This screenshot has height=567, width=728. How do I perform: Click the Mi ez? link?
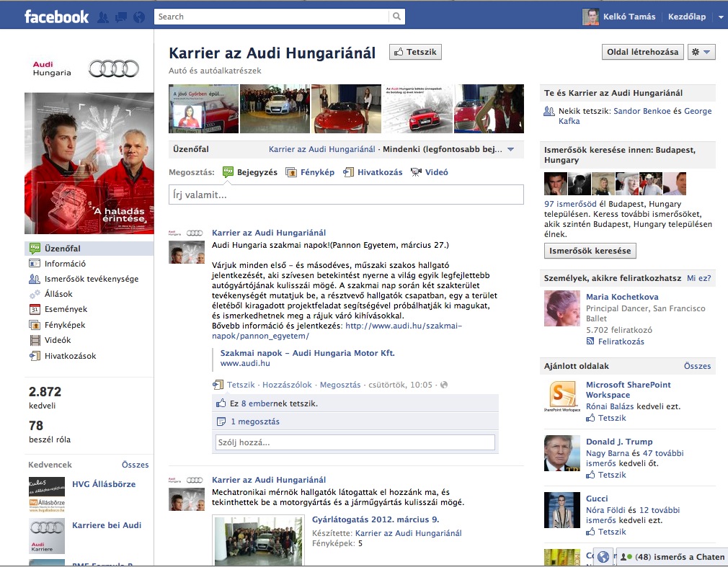coord(698,278)
